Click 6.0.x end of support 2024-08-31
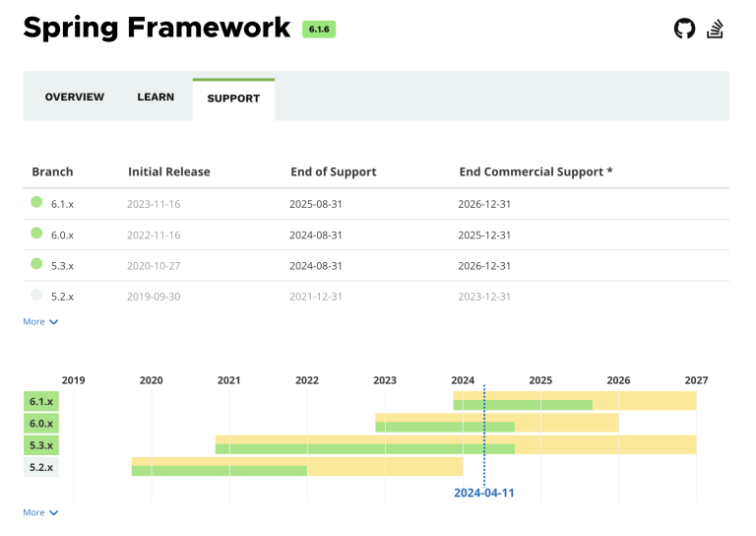756x536 pixels. click(x=316, y=234)
